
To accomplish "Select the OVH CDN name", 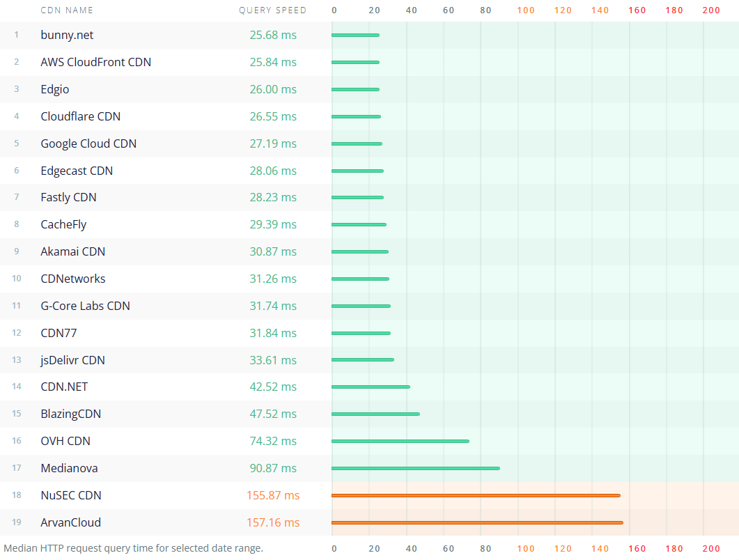I will 65,441.
